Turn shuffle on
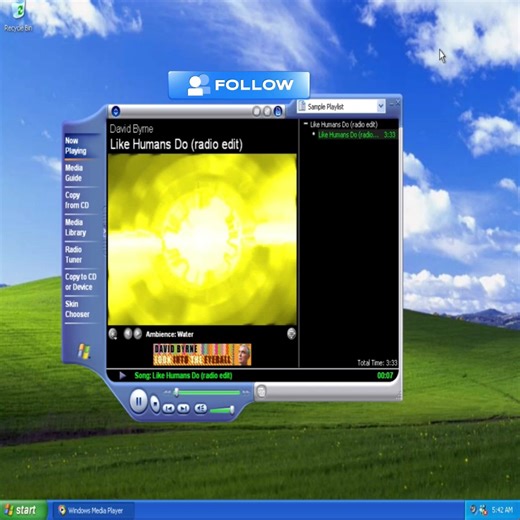520x520 pixels. click(x=267, y=111)
